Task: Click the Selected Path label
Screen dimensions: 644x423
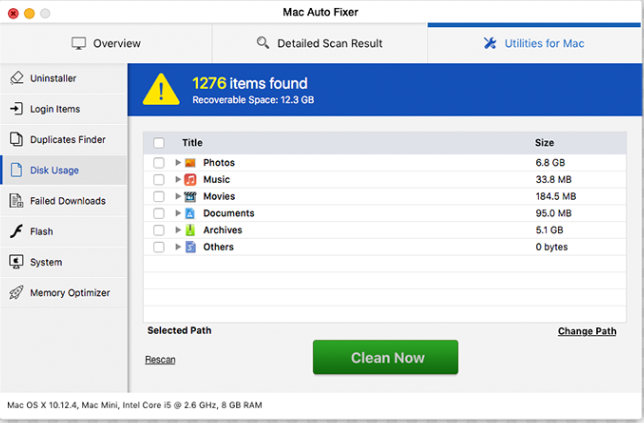Action: click(x=179, y=330)
